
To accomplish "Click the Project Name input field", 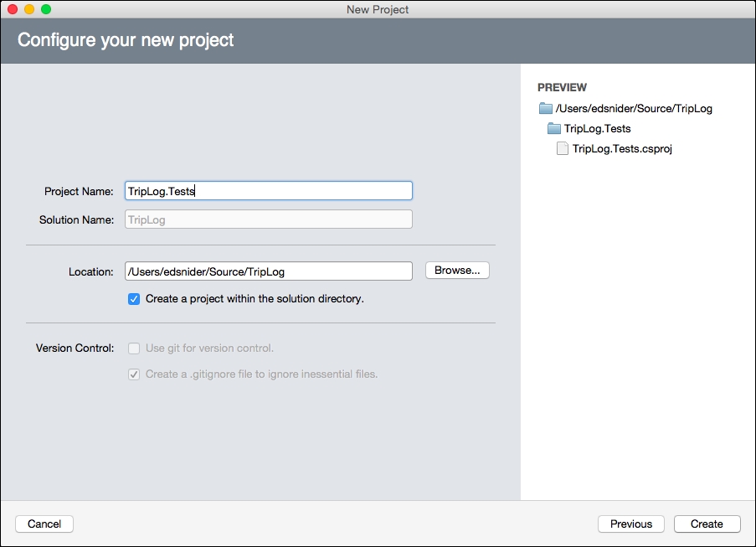I will [x=269, y=191].
